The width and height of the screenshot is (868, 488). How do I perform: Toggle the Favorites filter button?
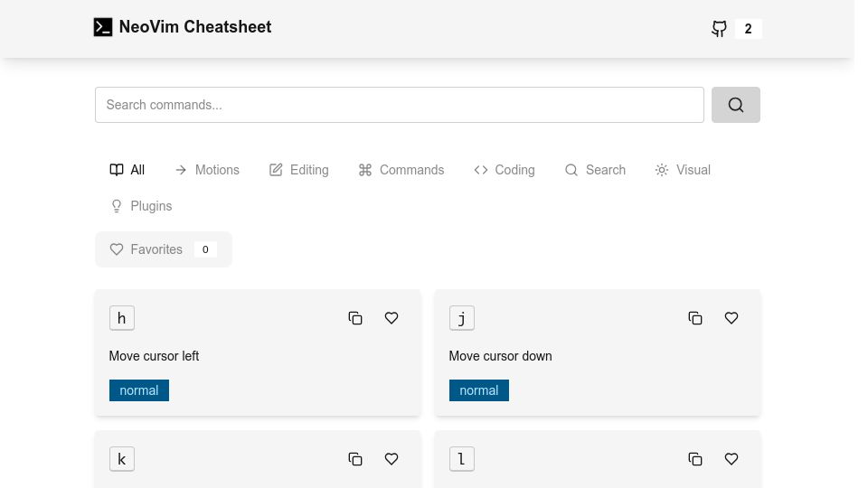tap(164, 249)
